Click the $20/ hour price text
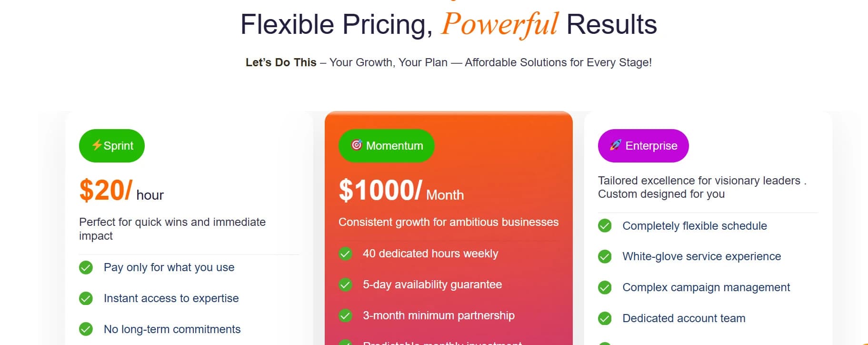 coord(121,191)
